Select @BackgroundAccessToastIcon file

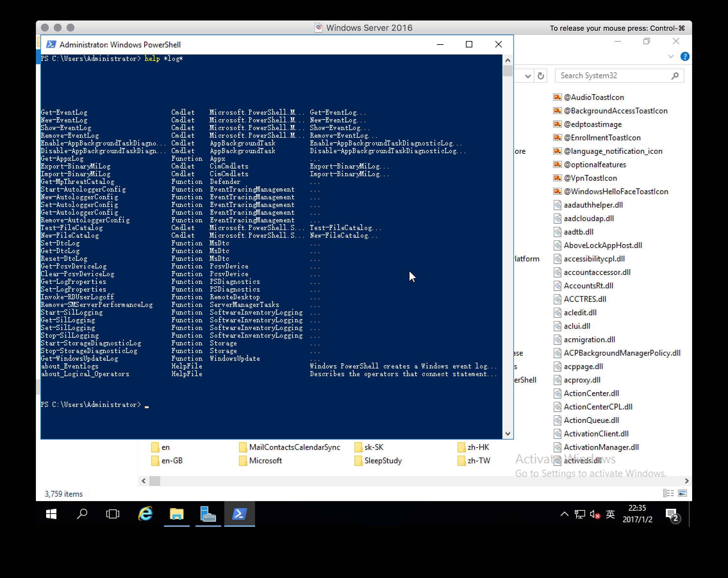point(610,111)
